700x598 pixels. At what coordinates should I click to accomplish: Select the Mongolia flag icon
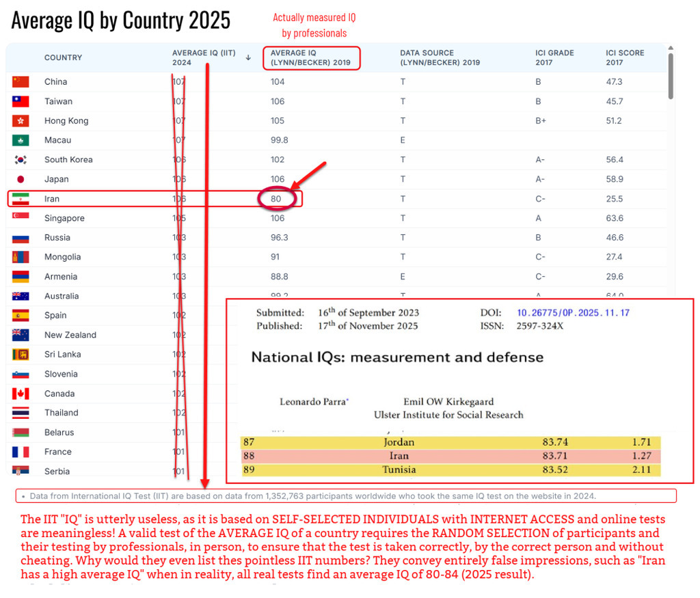21,257
